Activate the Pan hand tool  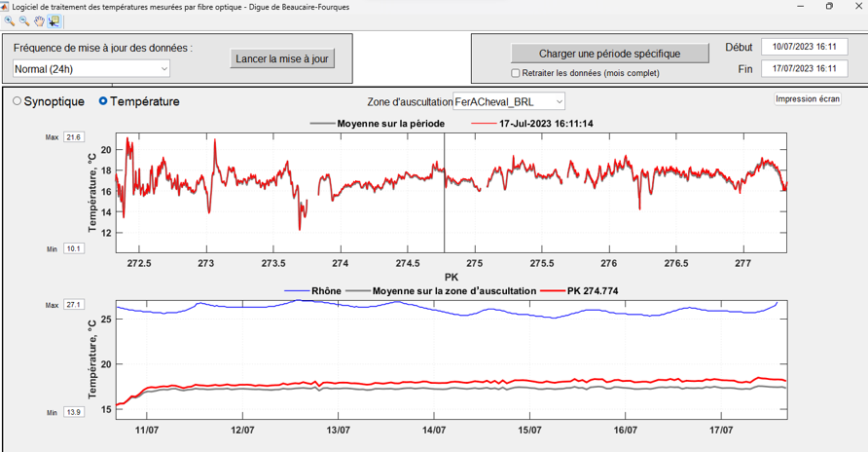[x=39, y=20]
